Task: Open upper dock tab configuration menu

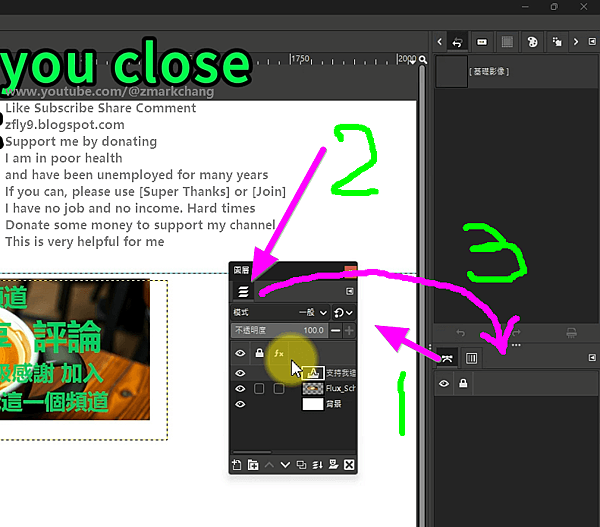Action: pos(592,41)
